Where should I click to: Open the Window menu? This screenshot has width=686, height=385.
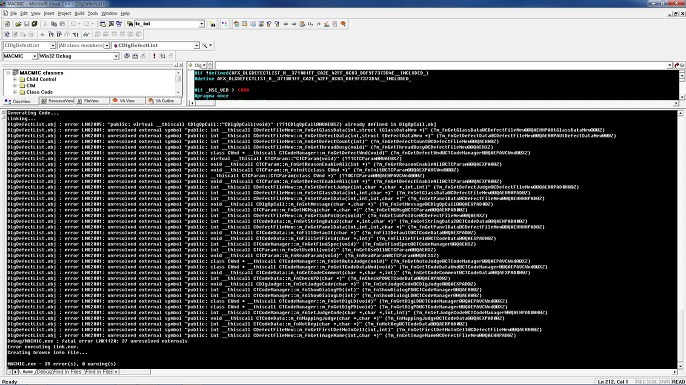point(109,14)
